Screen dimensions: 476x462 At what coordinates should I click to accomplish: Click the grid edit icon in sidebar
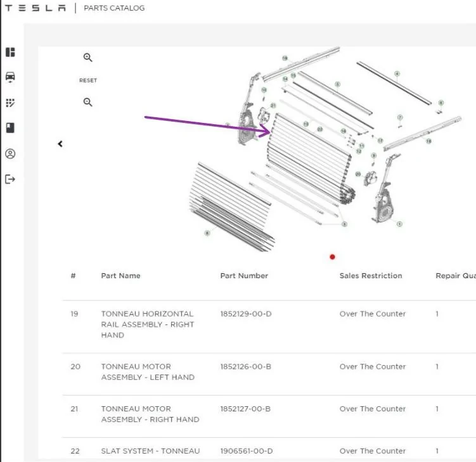pyautogui.click(x=10, y=103)
